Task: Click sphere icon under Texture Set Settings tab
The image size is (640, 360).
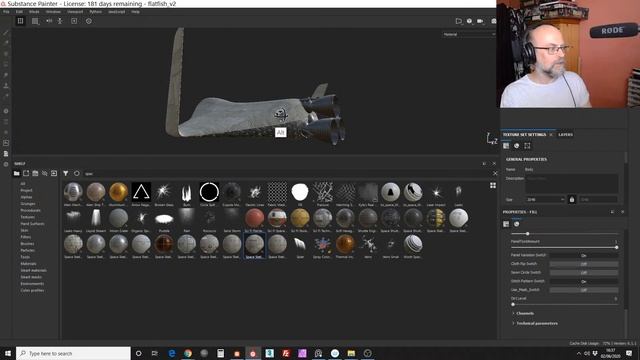Action: [517, 146]
